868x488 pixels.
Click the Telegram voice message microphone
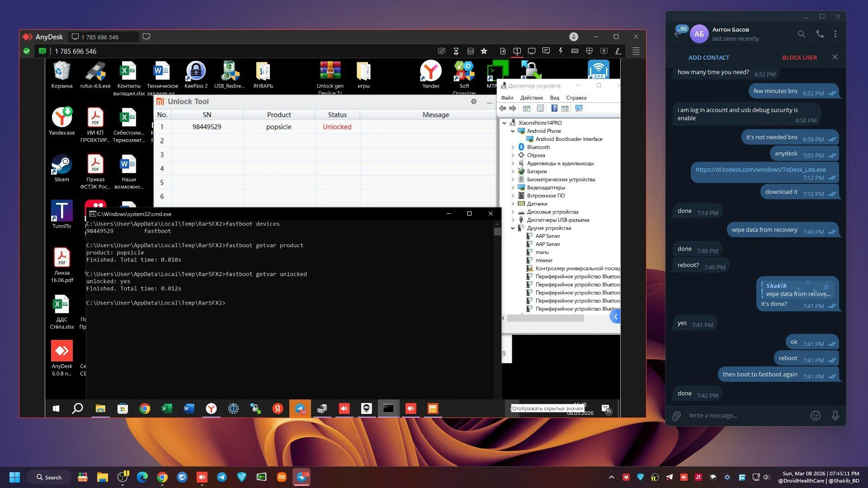(835, 416)
